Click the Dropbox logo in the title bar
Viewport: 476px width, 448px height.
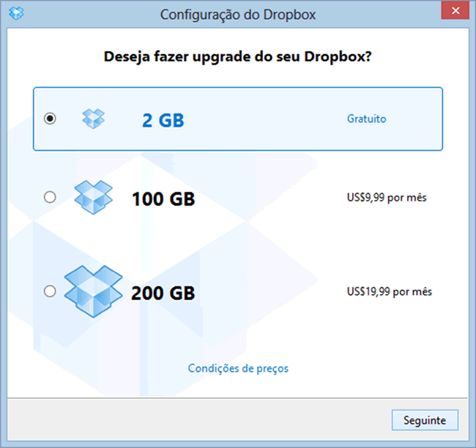click(16, 13)
